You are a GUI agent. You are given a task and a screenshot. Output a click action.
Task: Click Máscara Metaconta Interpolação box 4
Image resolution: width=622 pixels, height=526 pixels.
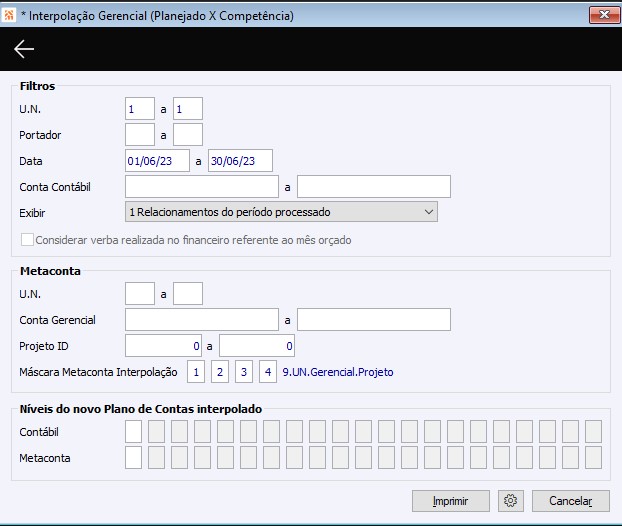click(268, 372)
